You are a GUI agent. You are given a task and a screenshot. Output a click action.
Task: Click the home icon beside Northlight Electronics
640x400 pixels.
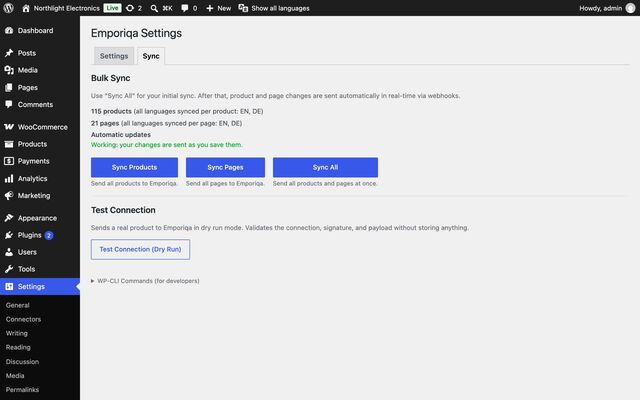pos(26,8)
